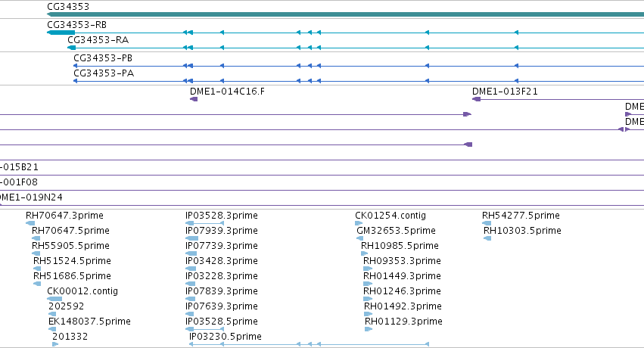Image resolution: width=644 pixels, height=348 pixels.
Task: Select the RH10985.5prime EST label
Action: 400,246
